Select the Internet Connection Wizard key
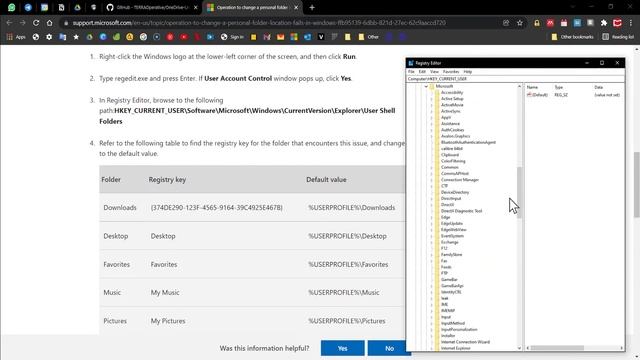 coord(465,342)
